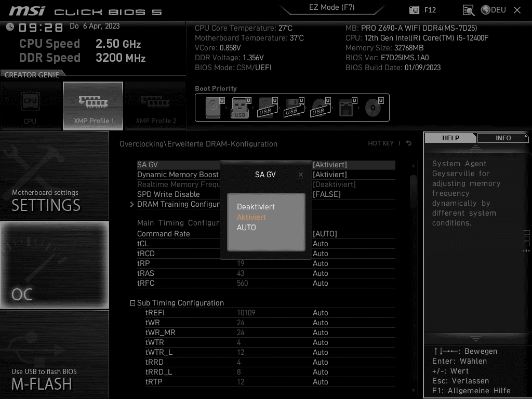Select the SA GV setting row label
The image size is (532, 399).
[x=147, y=165]
